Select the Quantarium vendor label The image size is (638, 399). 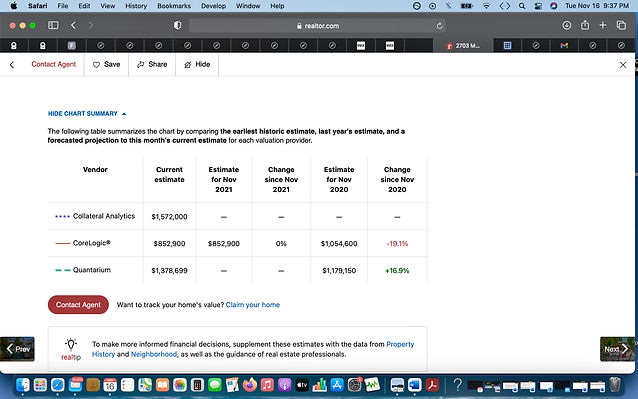pos(92,270)
